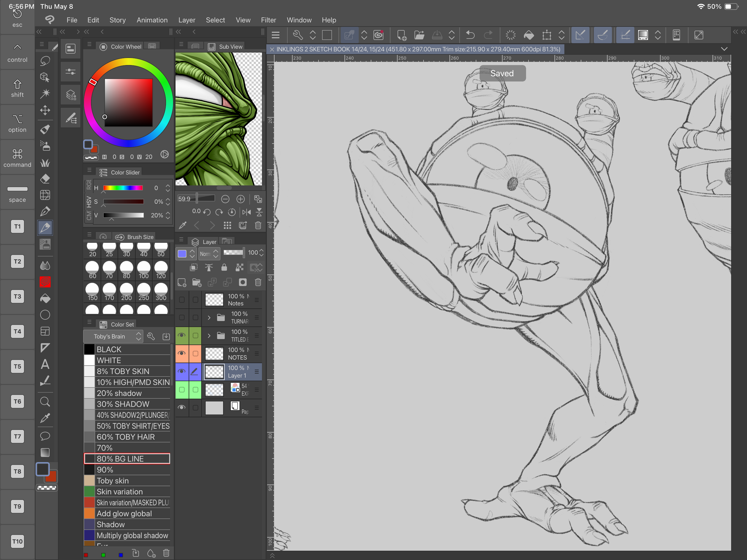The width and height of the screenshot is (747, 560).
Task: Select the Figure ellipse tool
Action: (45, 315)
